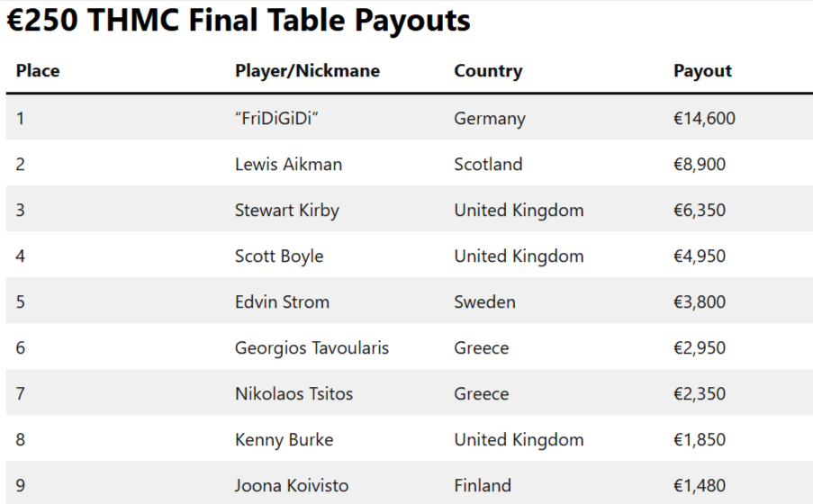
Task: Click Lewis Aikman's name
Action: coord(288,165)
